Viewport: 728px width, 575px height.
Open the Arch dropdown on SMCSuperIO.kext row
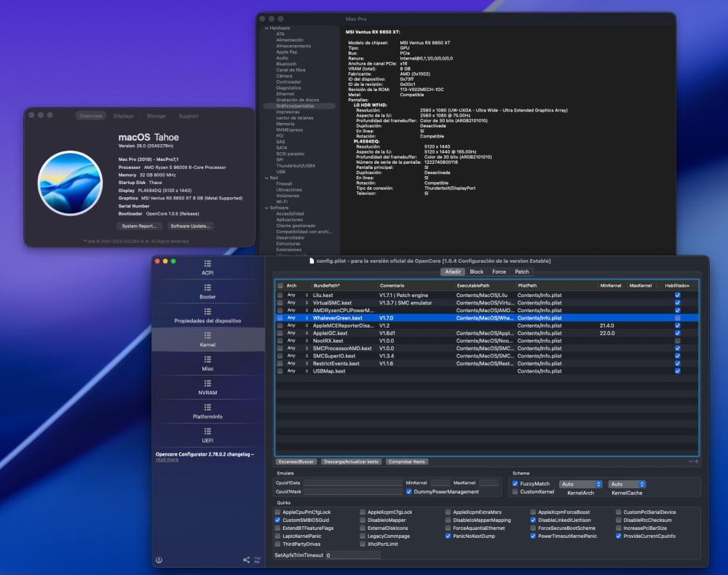[298, 356]
